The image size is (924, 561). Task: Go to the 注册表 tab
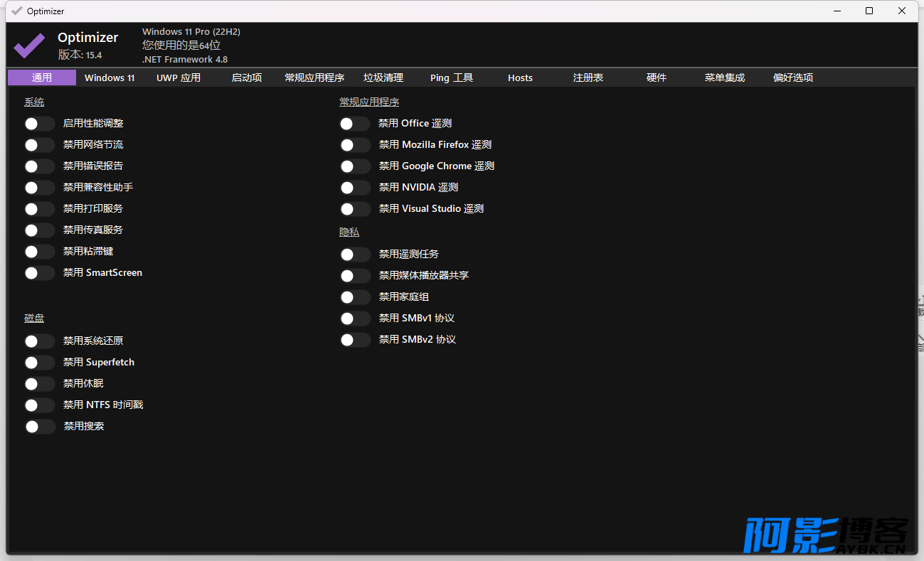[x=588, y=78]
